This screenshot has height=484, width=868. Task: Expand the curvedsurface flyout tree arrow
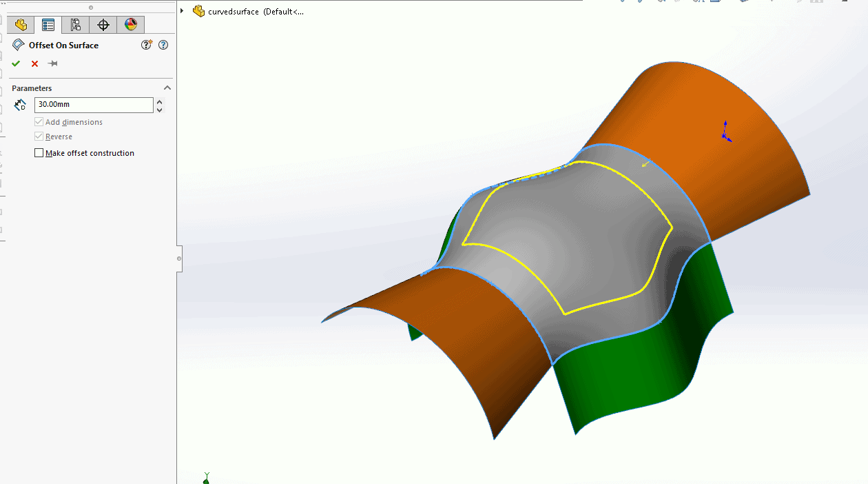coord(182,11)
